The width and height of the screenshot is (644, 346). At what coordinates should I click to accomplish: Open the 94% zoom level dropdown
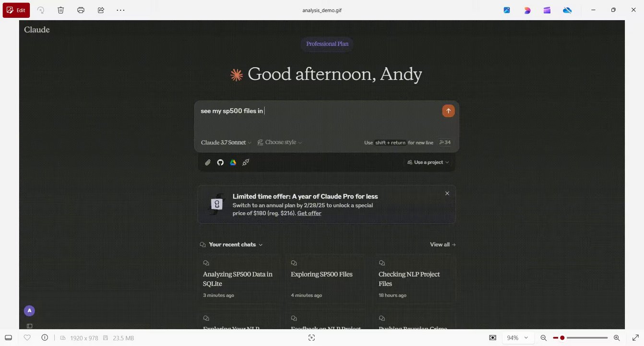tap(518, 338)
